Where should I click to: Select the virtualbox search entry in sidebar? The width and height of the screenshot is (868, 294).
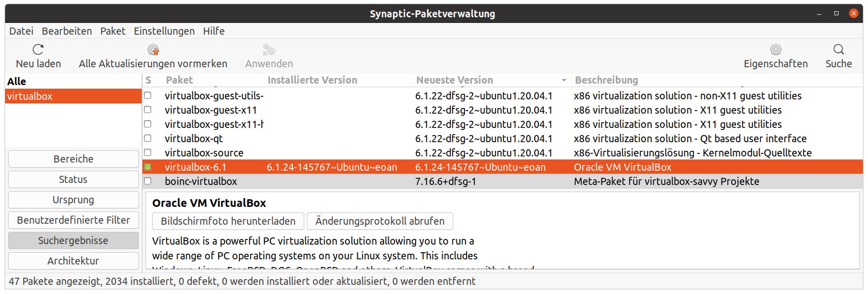point(73,96)
